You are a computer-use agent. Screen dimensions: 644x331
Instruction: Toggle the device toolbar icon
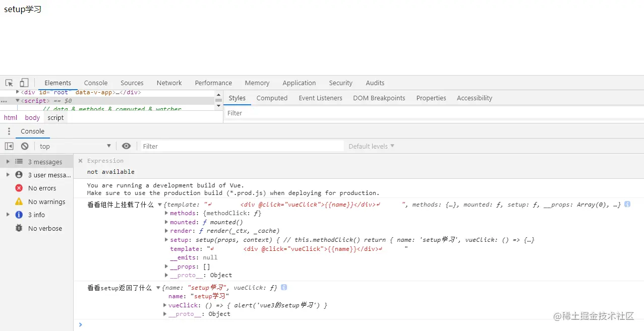[24, 83]
